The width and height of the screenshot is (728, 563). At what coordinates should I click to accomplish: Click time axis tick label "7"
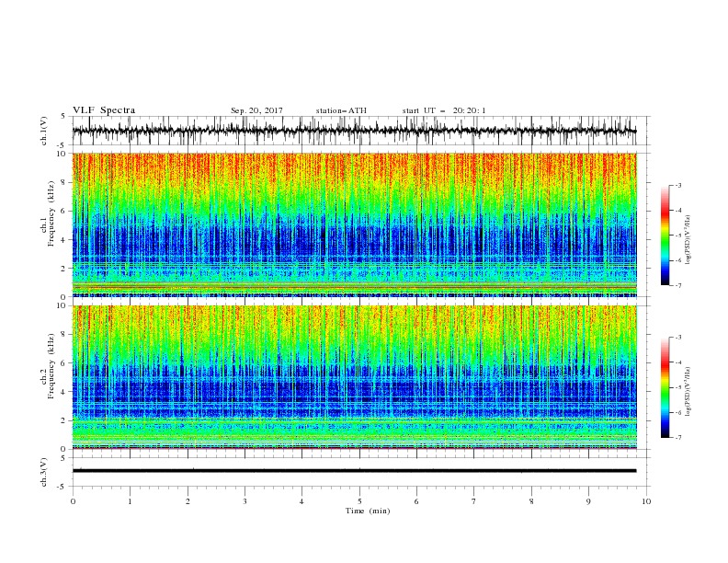tap(474, 501)
